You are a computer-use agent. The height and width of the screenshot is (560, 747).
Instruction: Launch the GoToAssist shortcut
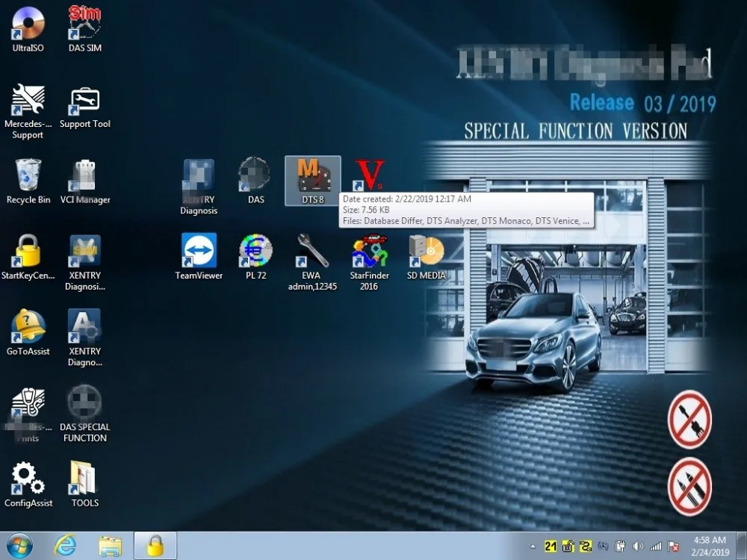(28, 328)
